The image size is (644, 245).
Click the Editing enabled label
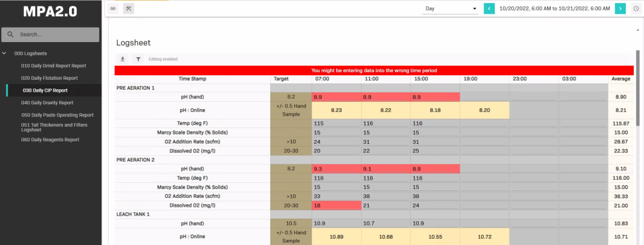[x=163, y=59]
